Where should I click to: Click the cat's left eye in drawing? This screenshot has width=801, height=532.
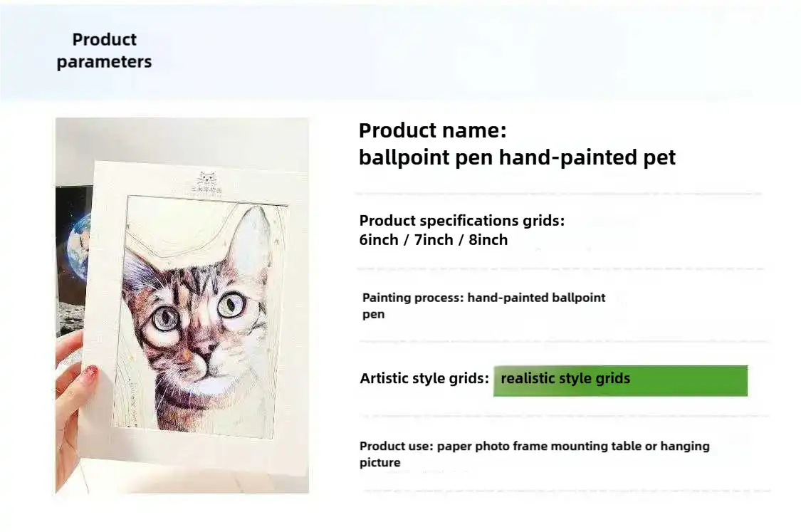[165, 319]
